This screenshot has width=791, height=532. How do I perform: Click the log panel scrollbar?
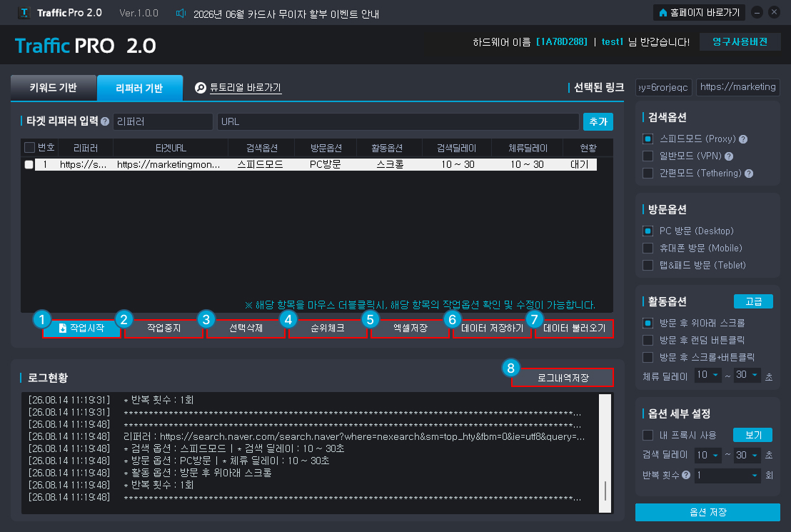[x=605, y=453]
